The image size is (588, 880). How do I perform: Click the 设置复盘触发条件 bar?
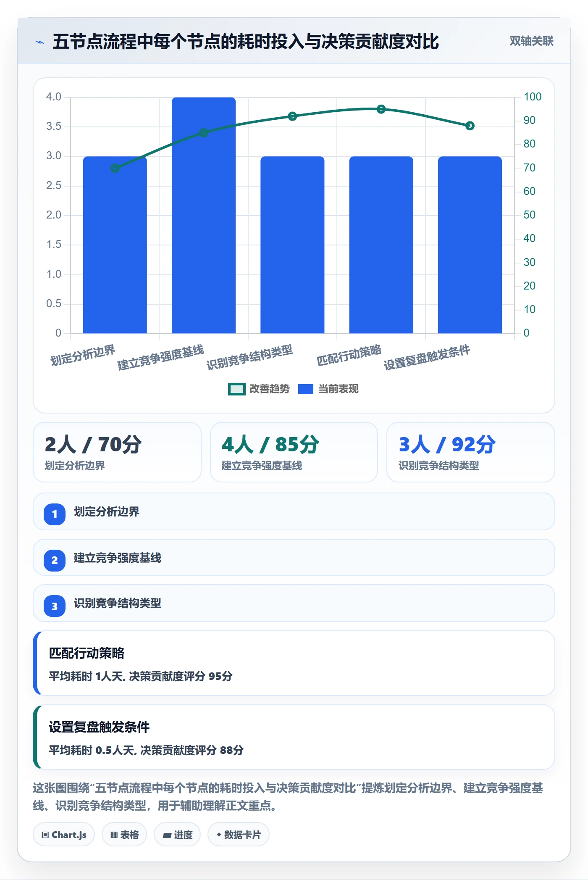[470, 245]
